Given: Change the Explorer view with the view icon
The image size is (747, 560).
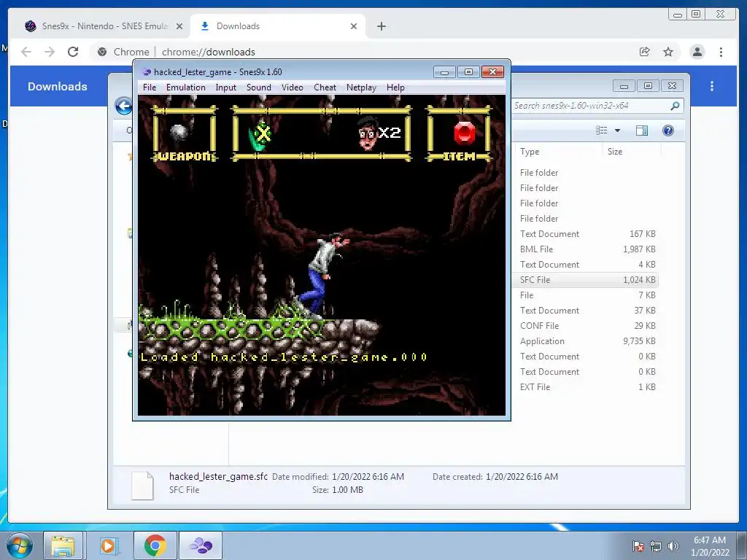Looking at the screenshot, I should tap(602, 131).
